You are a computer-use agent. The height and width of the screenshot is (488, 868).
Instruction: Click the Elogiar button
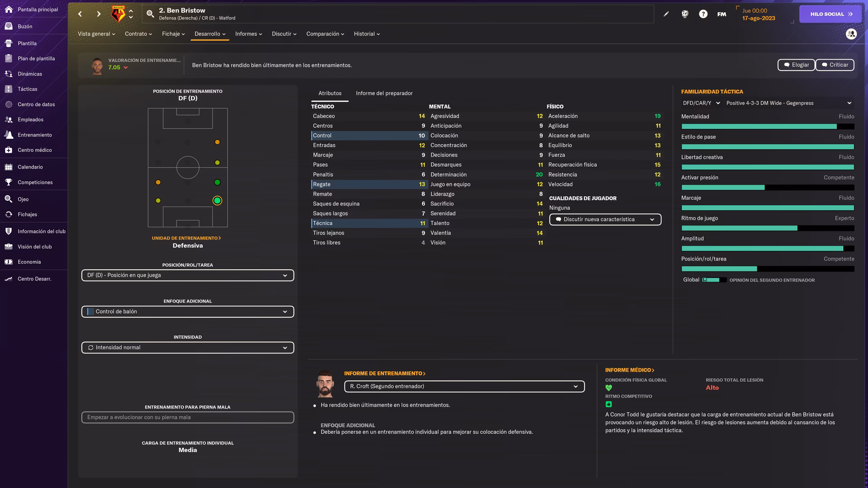coord(796,65)
